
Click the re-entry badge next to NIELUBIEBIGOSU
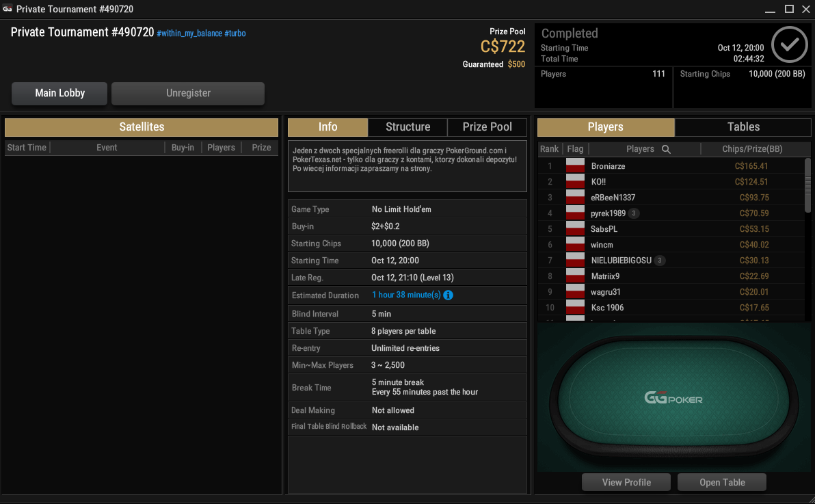point(659,261)
